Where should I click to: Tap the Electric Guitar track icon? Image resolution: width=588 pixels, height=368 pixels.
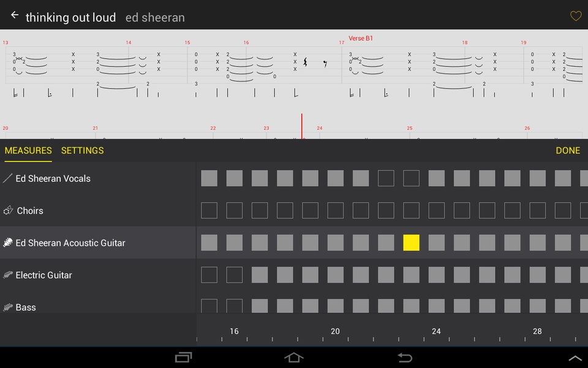7,275
